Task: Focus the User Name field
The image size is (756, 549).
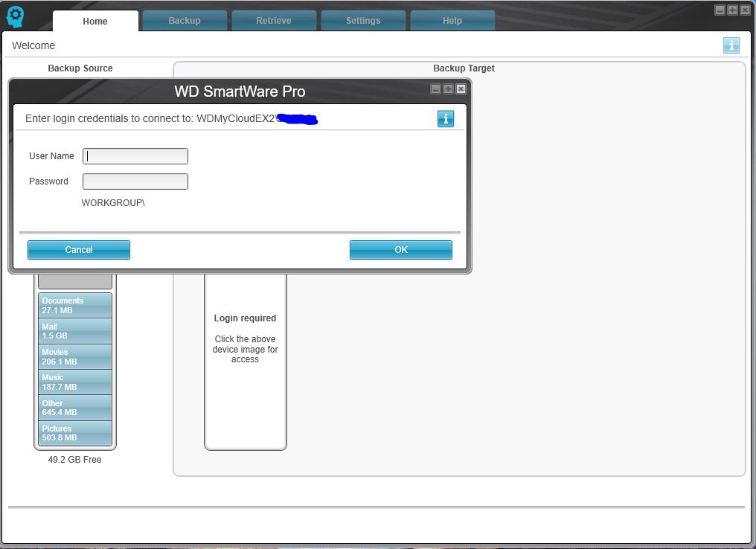Action: click(135, 156)
